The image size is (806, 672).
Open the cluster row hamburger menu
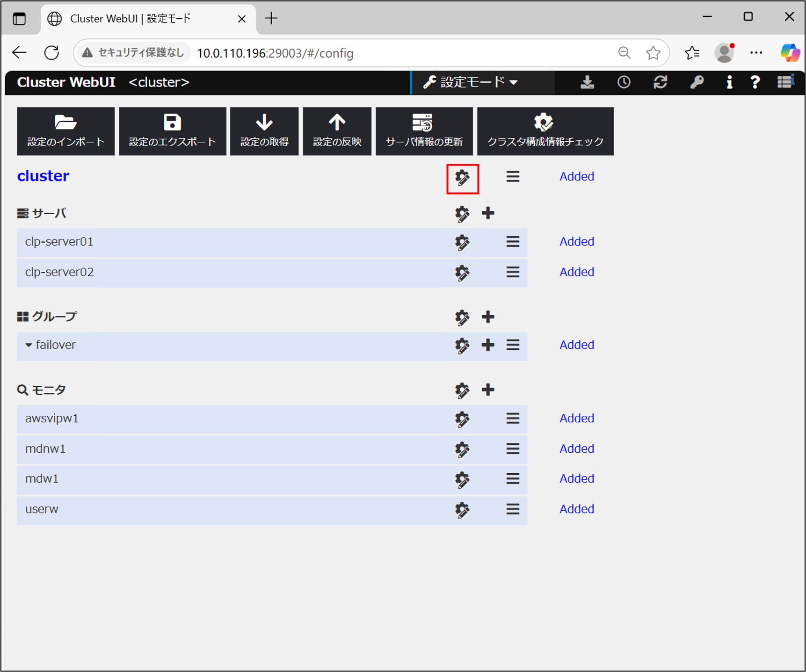pyautogui.click(x=513, y=177)
